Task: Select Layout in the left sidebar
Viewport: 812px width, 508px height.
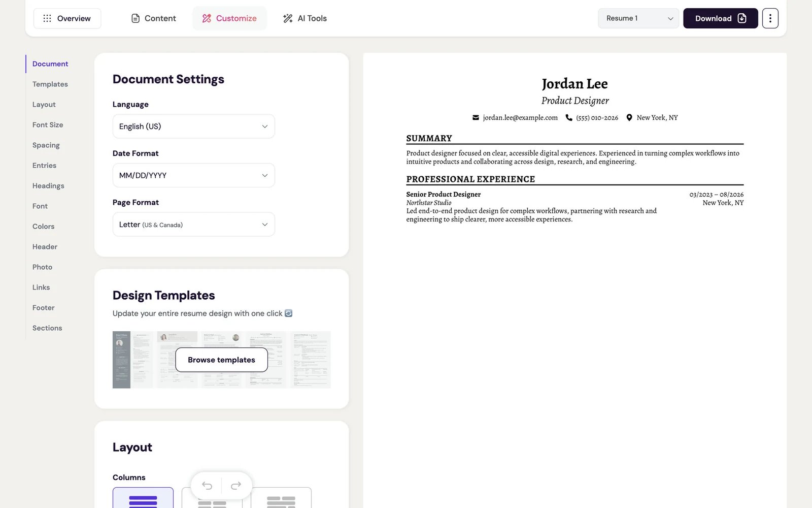Action: click(x=44, y=105)
